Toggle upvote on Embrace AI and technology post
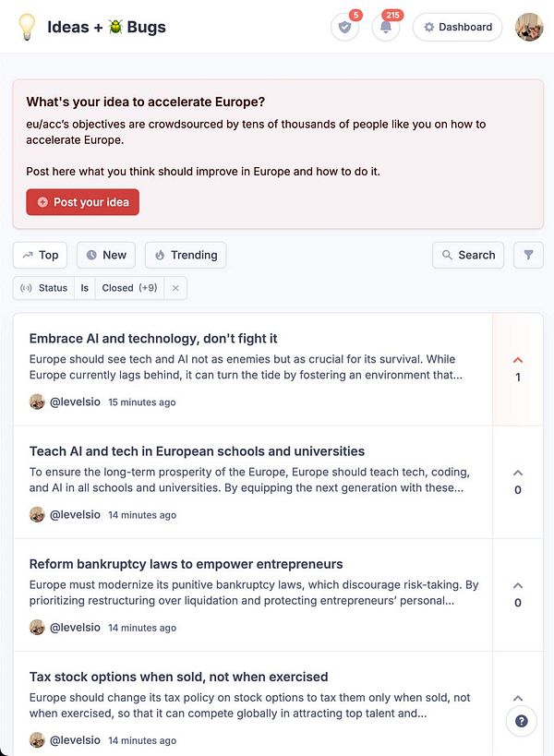Image resolution: width=554 pixels, height=756 pixels. 518,368
